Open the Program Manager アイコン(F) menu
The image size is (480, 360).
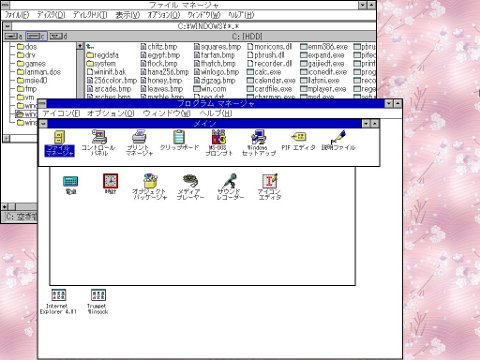point(61,113)
